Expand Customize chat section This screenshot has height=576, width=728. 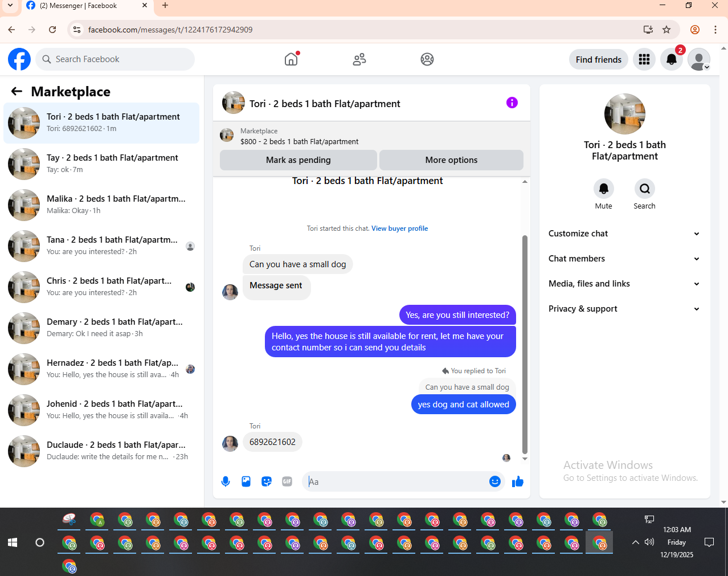click(x=624, y=234)
